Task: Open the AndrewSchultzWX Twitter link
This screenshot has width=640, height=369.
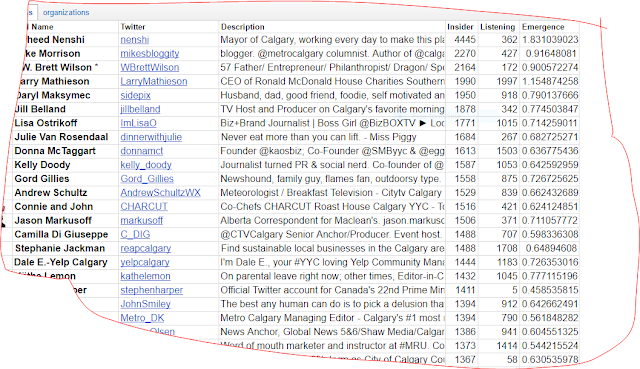Action: coord(160,193)
